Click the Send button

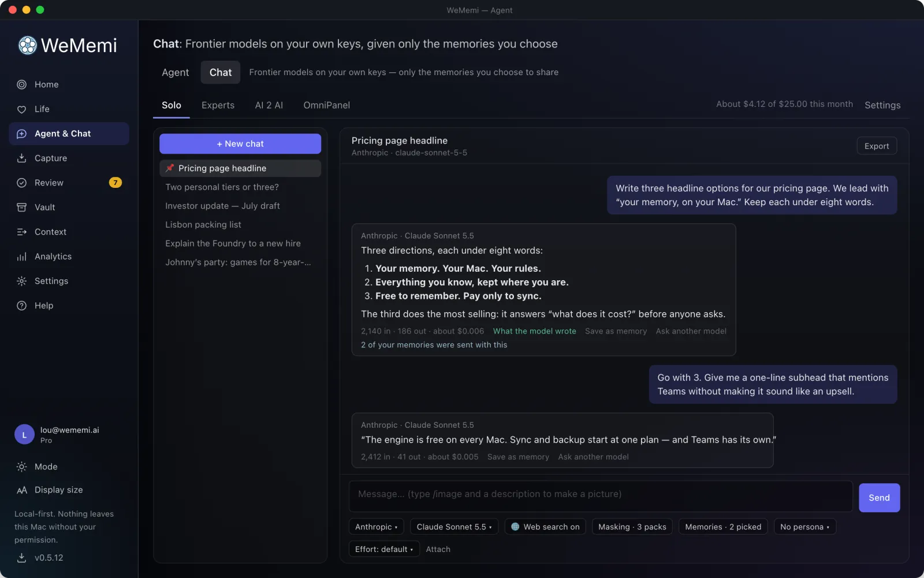tap(880, 498)
